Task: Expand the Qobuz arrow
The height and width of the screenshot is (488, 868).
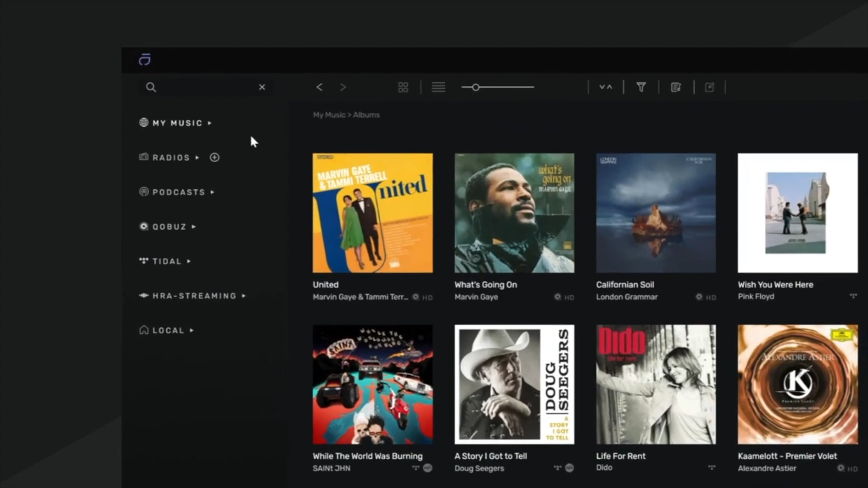Action: tap(194, 227)
